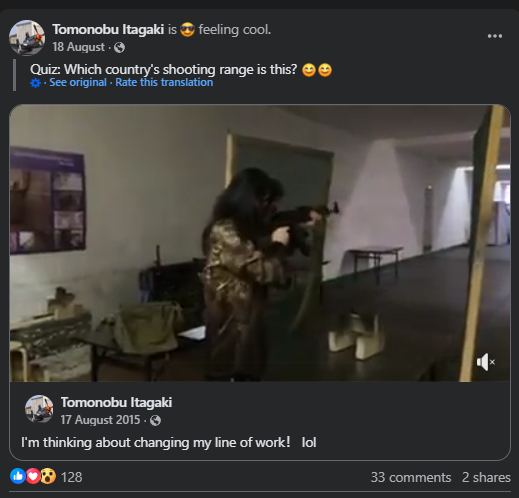
Task: Open Tomonobu Itagaki name in post header
Action: (x=108, y=29)
